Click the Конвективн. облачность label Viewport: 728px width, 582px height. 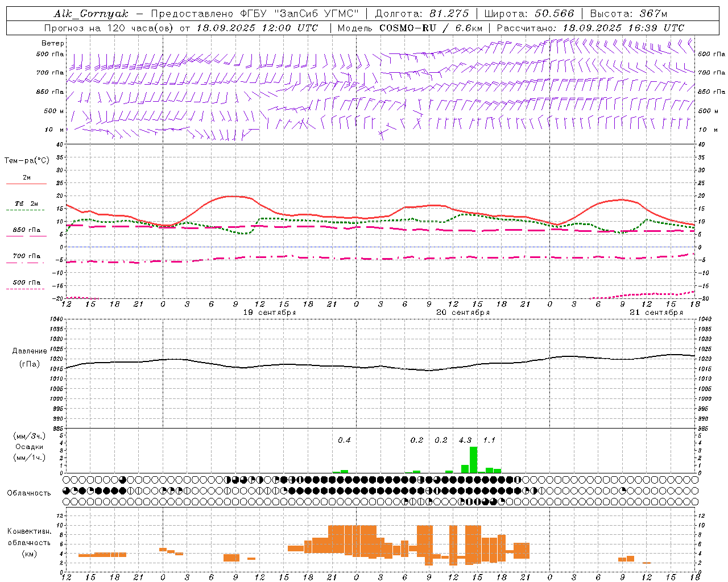pos(29,537)
